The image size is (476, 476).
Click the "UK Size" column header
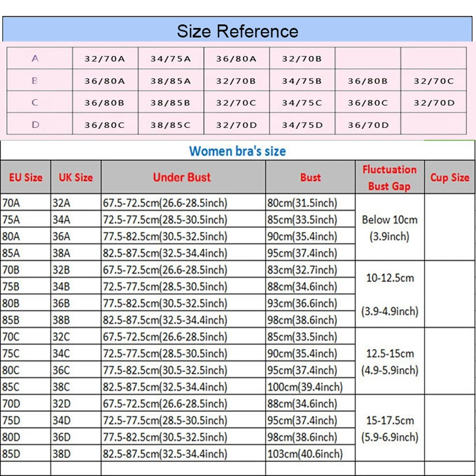pyautogui.click(x=76, y=177)
